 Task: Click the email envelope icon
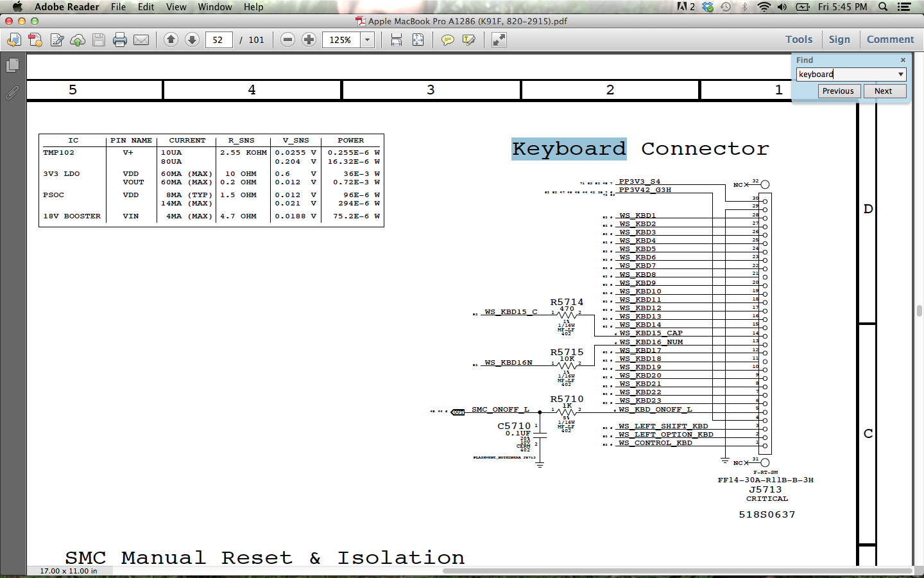point(141,40)
